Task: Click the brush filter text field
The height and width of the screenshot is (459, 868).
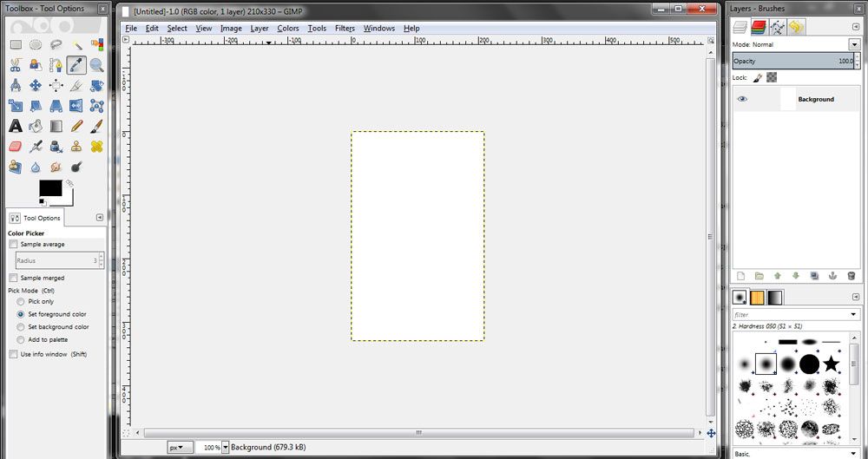Action: coord(790,315)
